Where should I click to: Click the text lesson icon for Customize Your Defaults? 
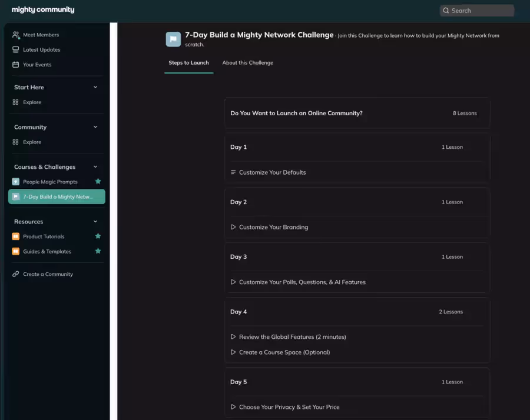(233, 172)
